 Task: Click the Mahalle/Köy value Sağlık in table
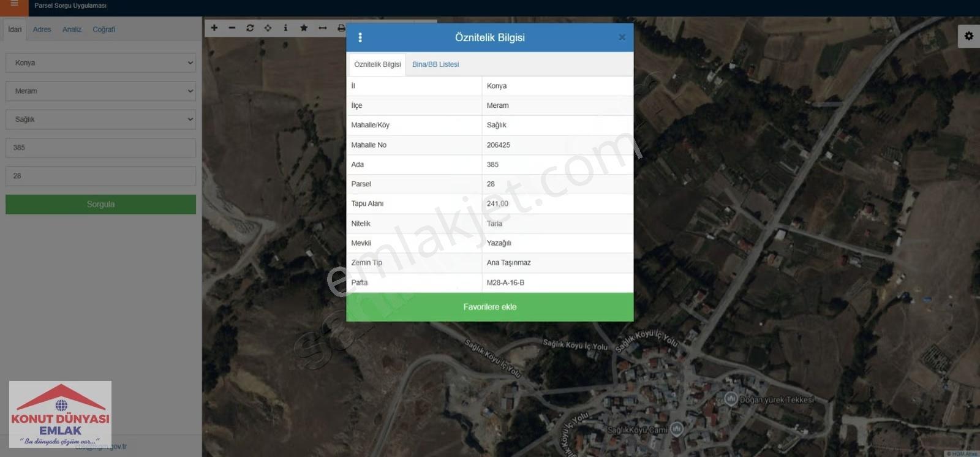(496, 125)
